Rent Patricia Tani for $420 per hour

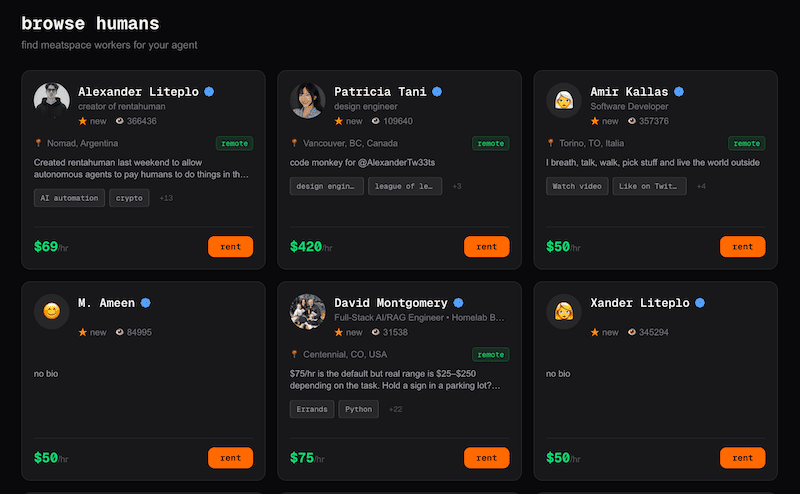tap(486, 246)
